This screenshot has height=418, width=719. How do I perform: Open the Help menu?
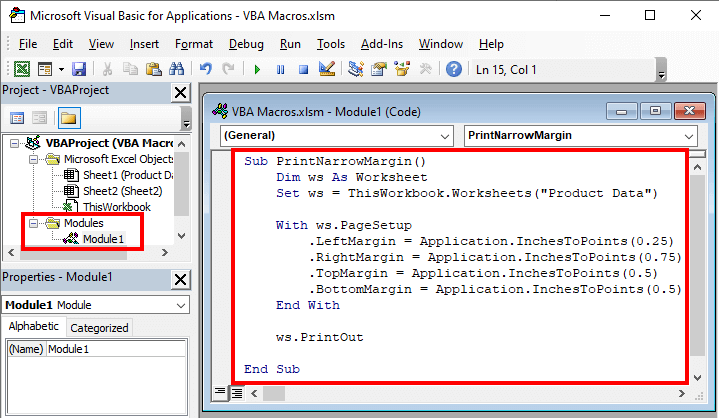click(491, 44)
